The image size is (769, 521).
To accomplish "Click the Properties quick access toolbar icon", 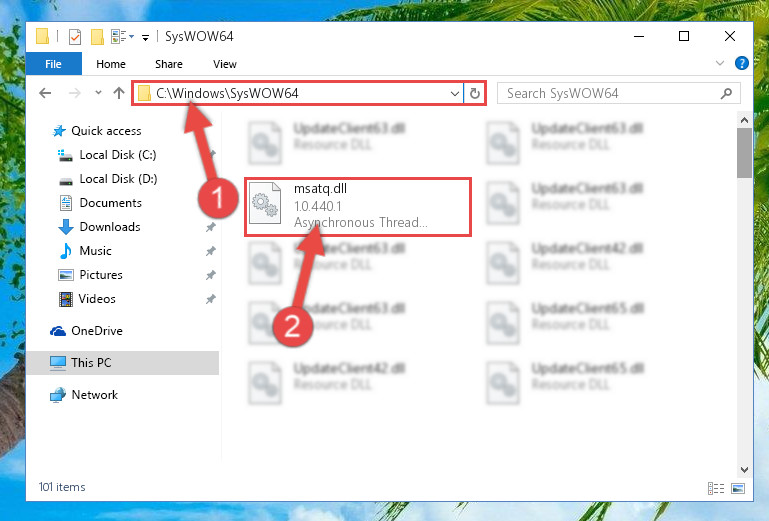I will coord(75,37).
